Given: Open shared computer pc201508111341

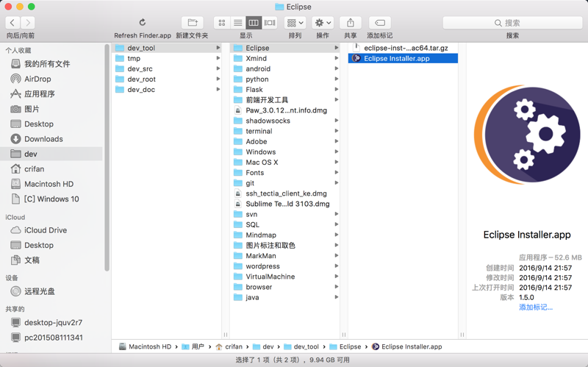Looking at the screenshot, I should coord(51,338).
